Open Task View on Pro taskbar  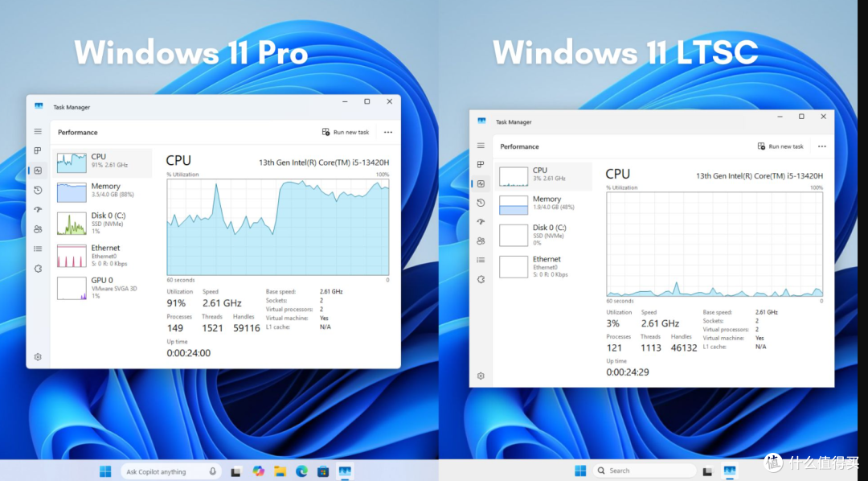(x=235, y=471)
